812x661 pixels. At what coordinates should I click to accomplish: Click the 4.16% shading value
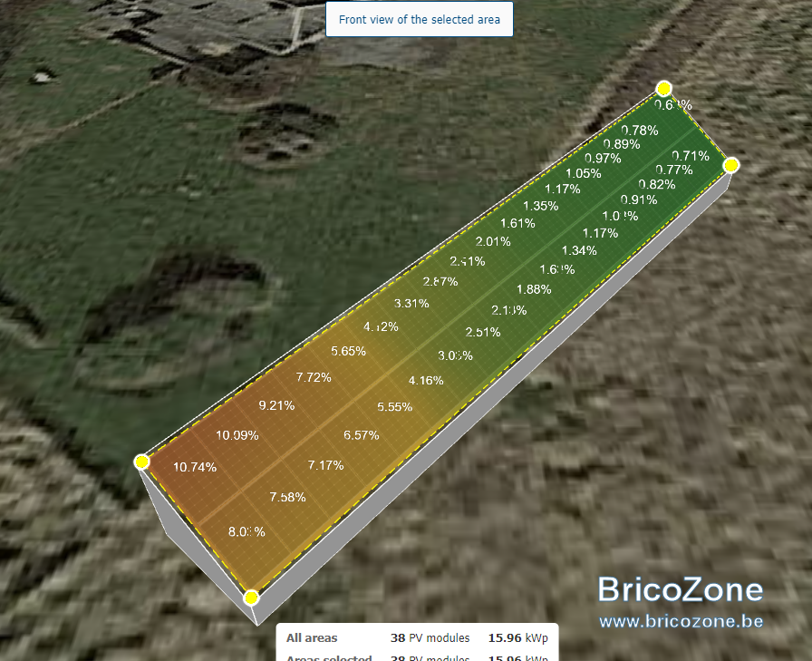pos(426,381)
